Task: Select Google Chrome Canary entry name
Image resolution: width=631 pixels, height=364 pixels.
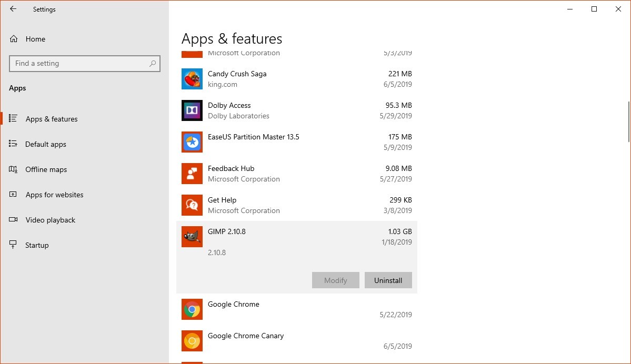Action: tap(246, 336)
